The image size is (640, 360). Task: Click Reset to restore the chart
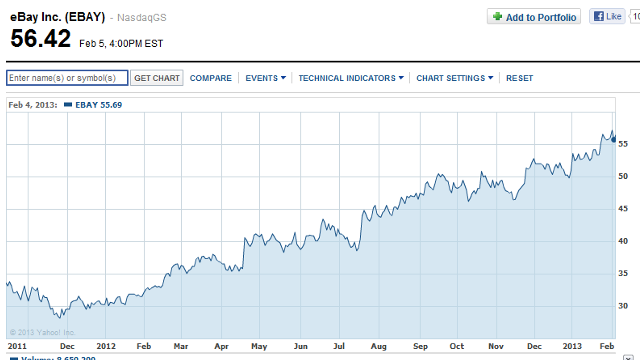(x=520, y=78)
